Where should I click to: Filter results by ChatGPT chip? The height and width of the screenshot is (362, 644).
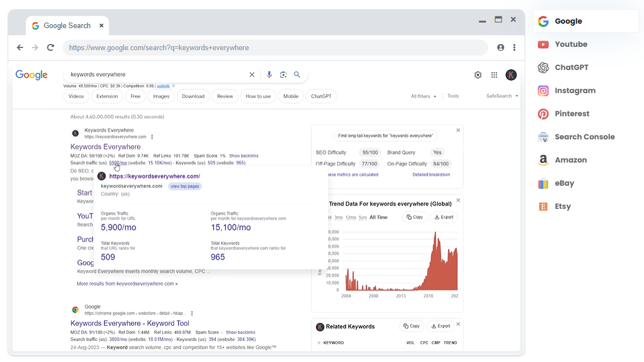point(321,96)
